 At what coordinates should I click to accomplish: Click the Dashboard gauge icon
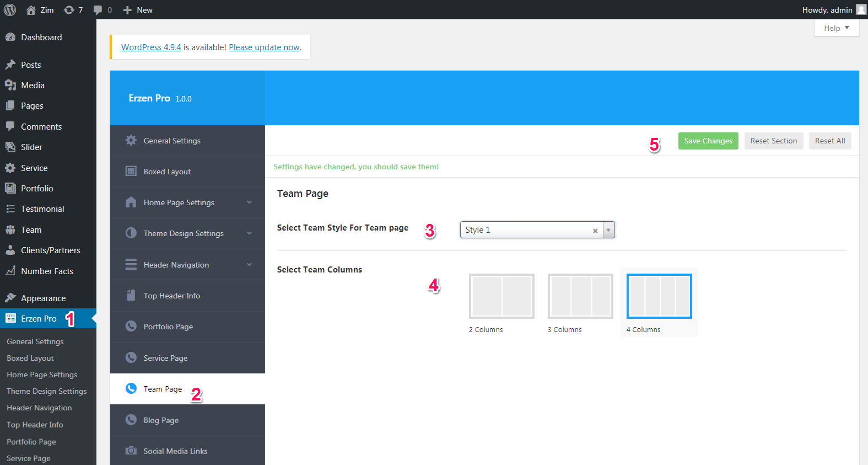(x=10, y=37)
